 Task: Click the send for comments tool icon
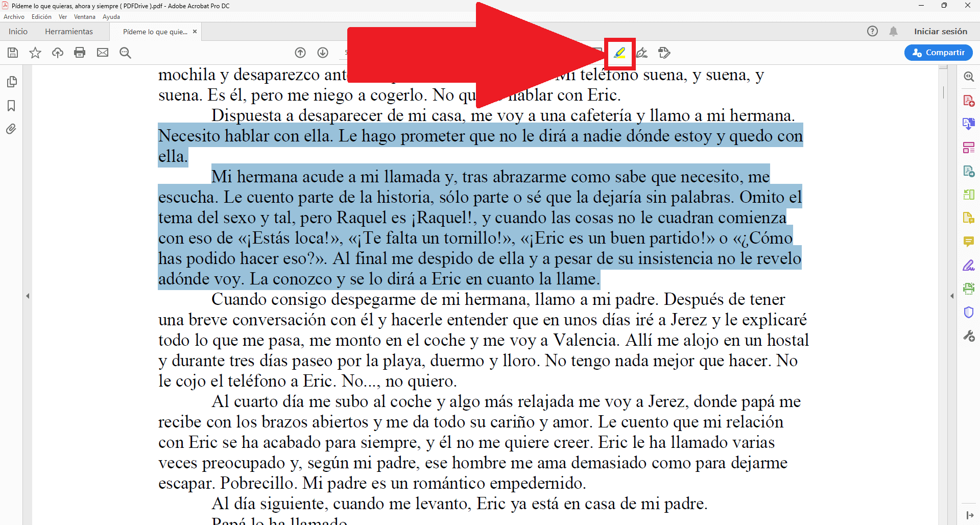tap(664, 53)
